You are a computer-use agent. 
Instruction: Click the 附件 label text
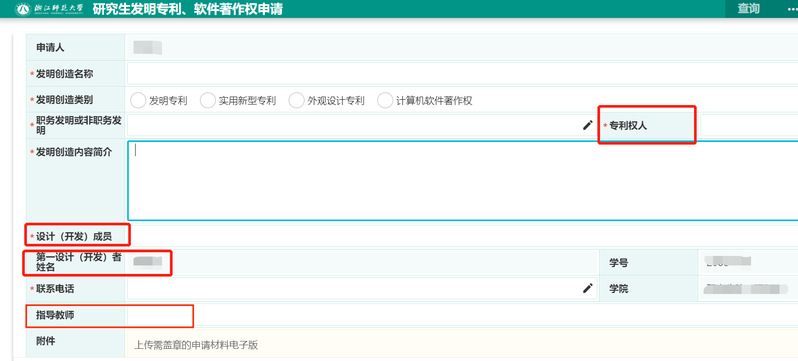point(46,341)
